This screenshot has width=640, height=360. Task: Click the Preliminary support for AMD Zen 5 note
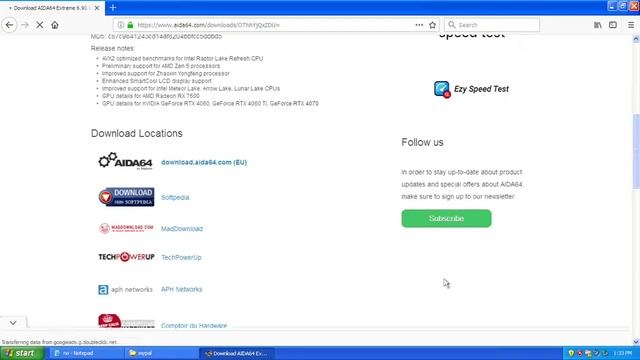click(161, 66)
